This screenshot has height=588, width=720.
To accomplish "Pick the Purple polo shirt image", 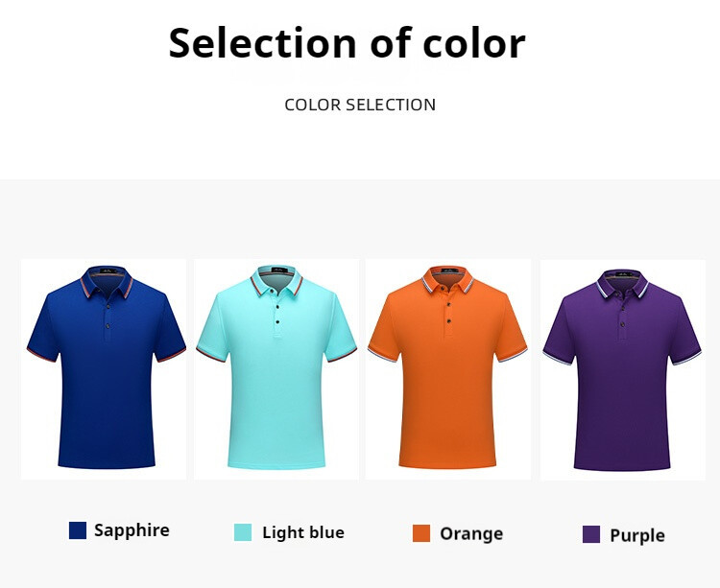I will 623,369.
